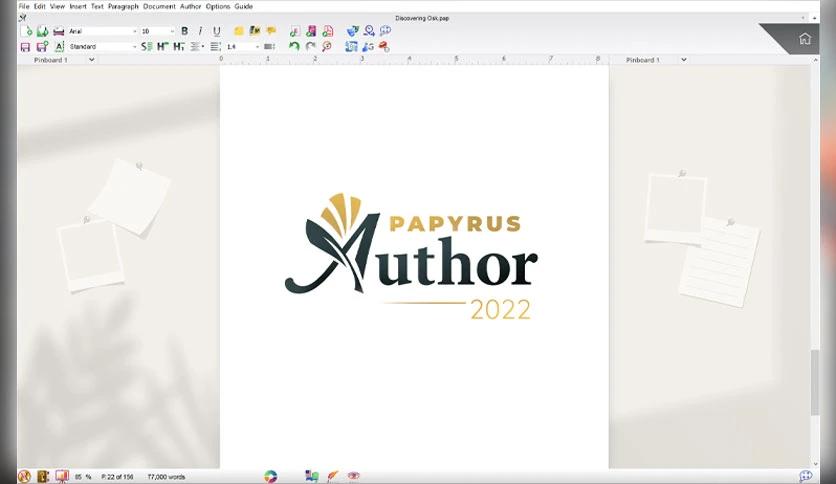Click the find and replace magnifier icon
Viewport: 836px width, 484px height.
click(369, 31)
